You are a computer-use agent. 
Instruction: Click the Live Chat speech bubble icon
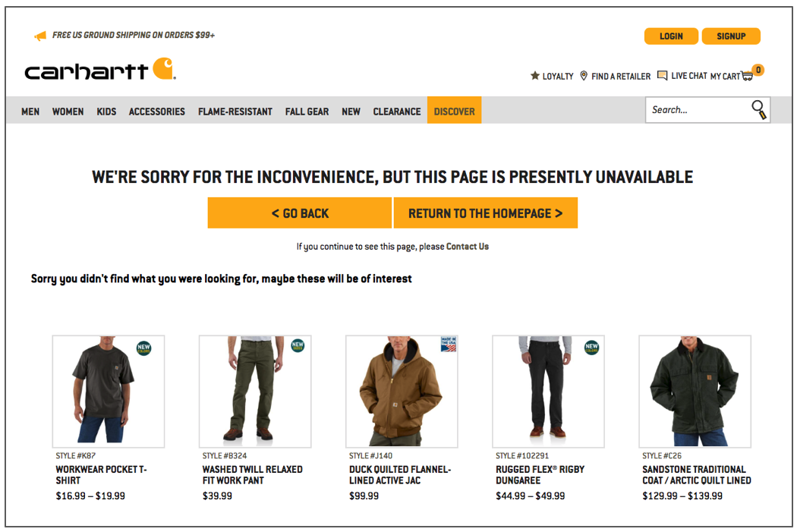[x=663, y=74]
